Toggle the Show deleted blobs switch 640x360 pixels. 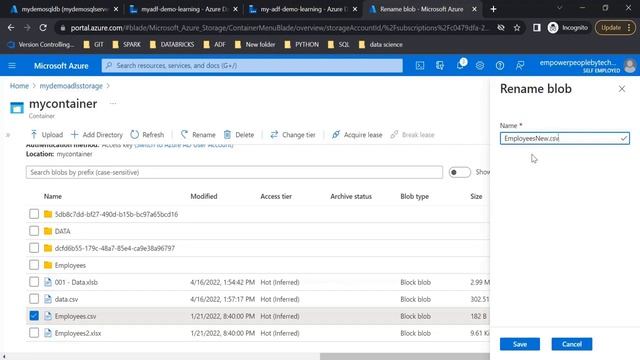point(460,172)
